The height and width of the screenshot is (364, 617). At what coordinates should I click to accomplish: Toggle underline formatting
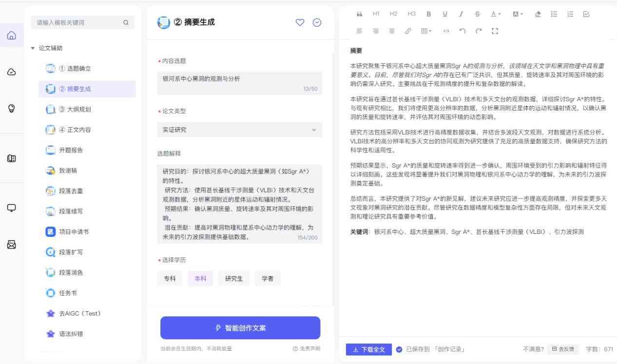445,14
